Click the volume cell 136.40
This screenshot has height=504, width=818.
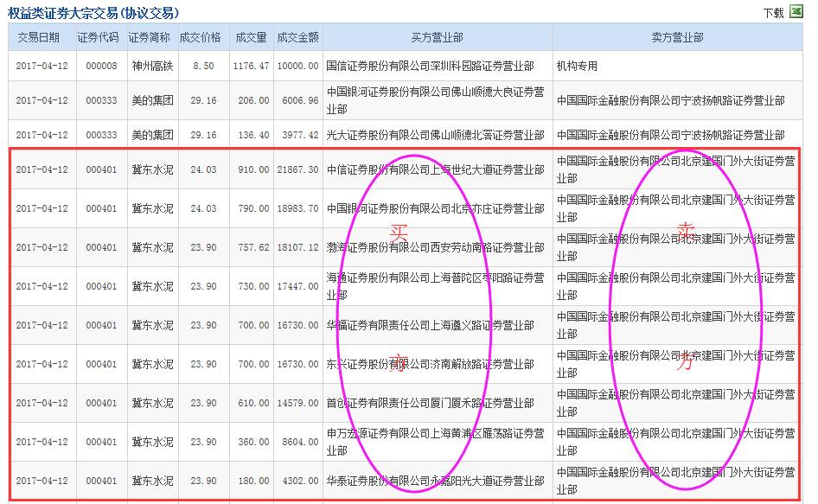pos(253,135)
